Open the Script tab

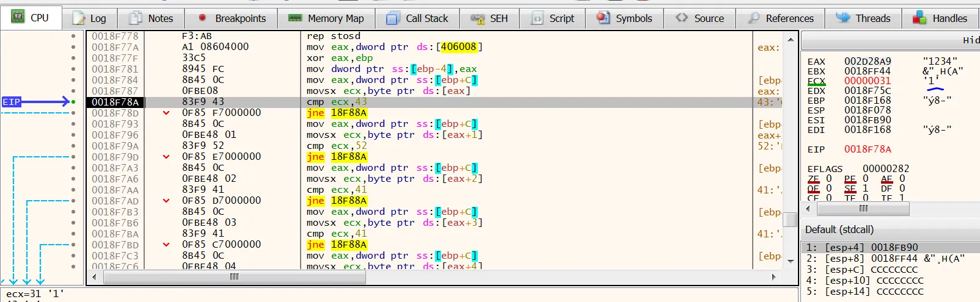553,18
